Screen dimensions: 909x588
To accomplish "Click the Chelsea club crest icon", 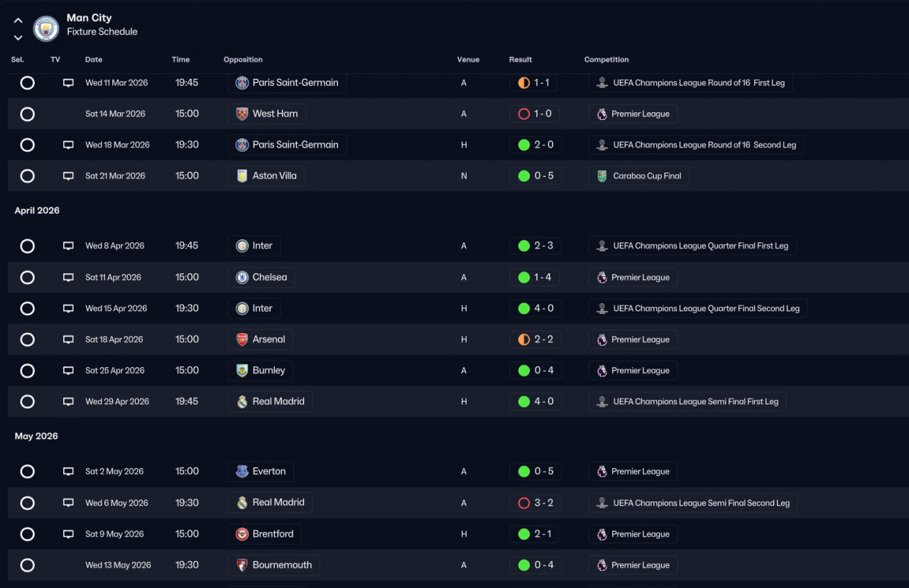I will (242, 277).
